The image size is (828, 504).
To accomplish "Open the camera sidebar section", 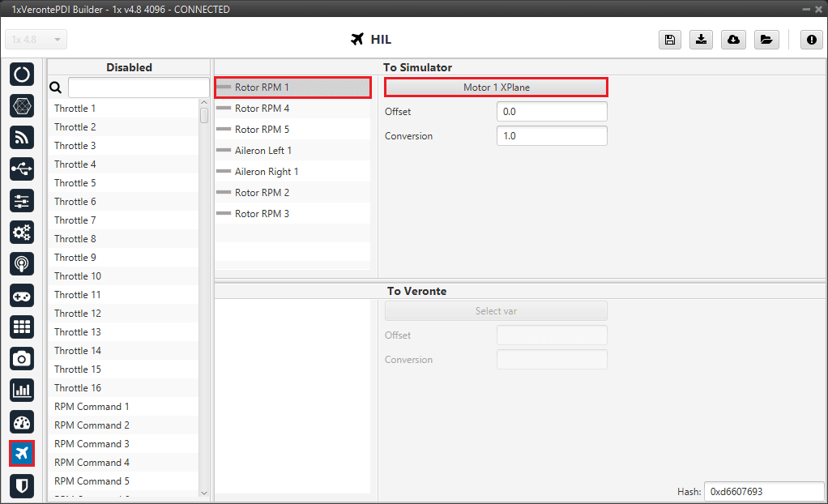I will tap(22, 358).
